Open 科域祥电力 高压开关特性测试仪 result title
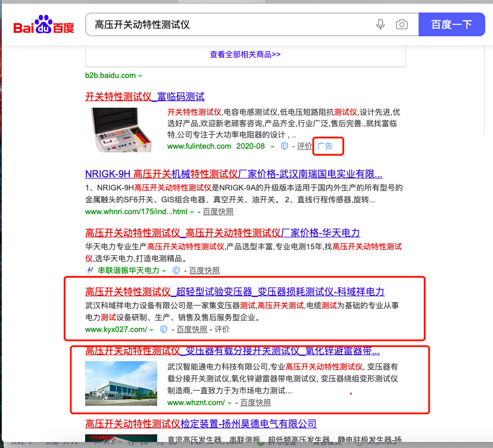 pos(235,292)
